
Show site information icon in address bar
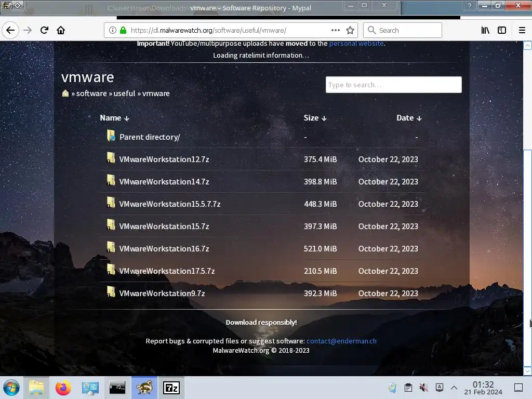[113, 30]
